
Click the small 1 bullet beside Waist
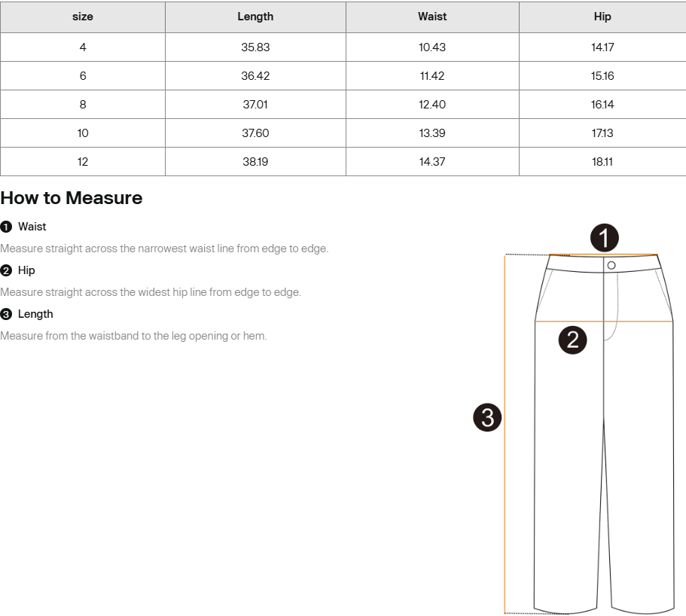coord(6,227)
